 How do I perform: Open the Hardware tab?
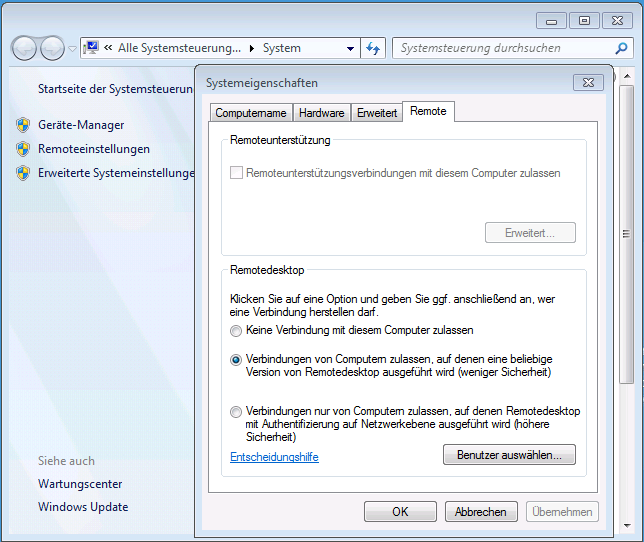(322, 113)
